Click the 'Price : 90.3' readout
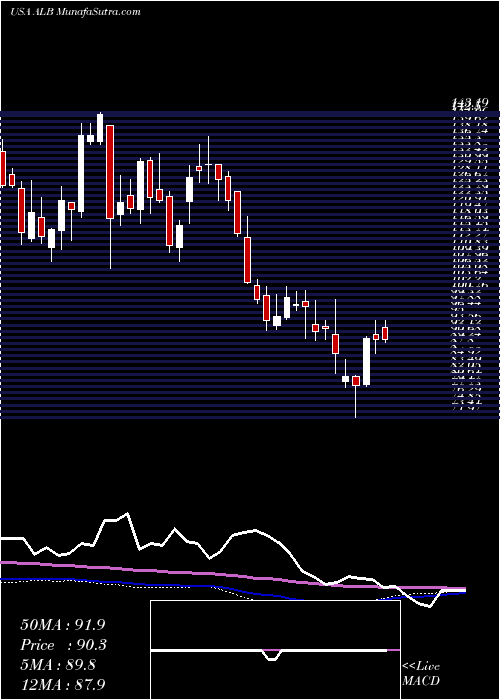This screenshot has width=500, height=700. 63,645
